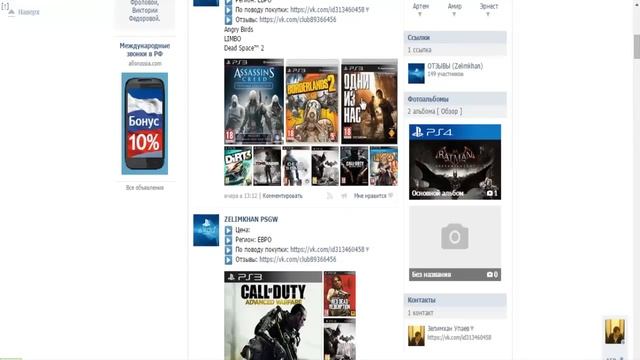640x360 pixels.
Task: Click the 1 контакт count text
Action: pyautogui.click(x=420, y=313)
